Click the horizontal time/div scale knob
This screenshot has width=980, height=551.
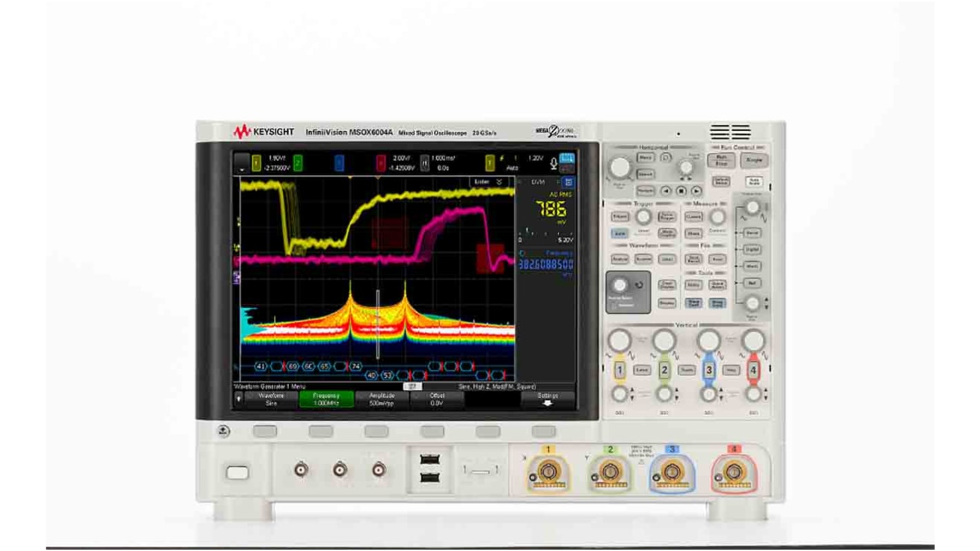pos(620,167)
